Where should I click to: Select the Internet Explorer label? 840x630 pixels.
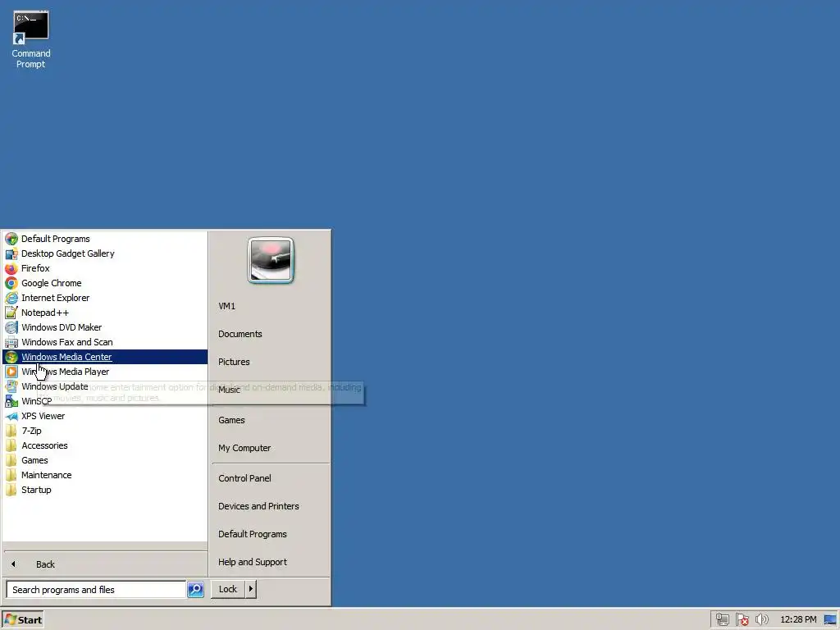pyautogui.click(x=55, y=298)
